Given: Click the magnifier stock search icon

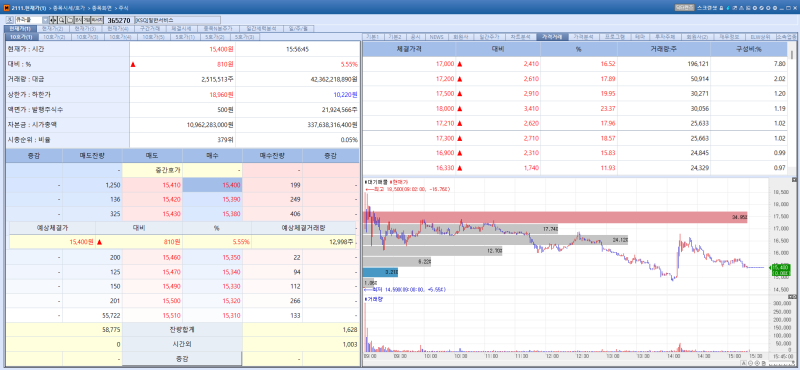Looking at the screenshot, I should 61,20.
